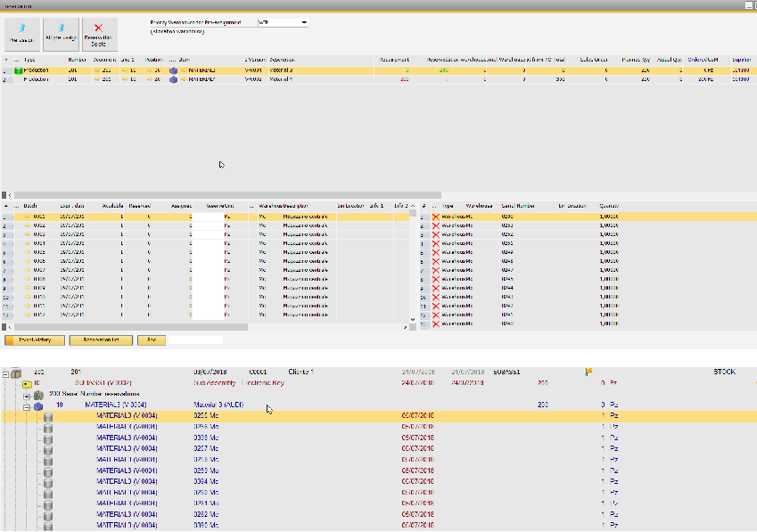Click the Batch column header
Screen dimensions: 757x532
(30, 206)
